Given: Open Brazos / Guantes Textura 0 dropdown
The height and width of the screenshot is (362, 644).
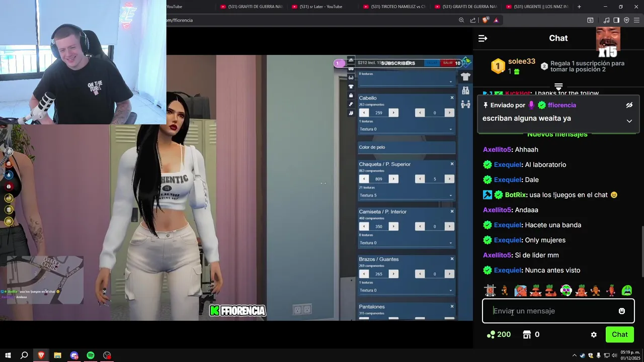Looking at the screenshot, I should click(x=406, y=290).
